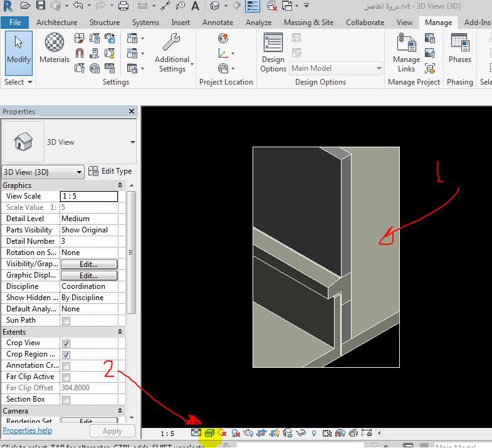Viewport: 492px width, 448px height.
Task: Switch to the View ribbon tab
Action: click(x=404, y=23)
